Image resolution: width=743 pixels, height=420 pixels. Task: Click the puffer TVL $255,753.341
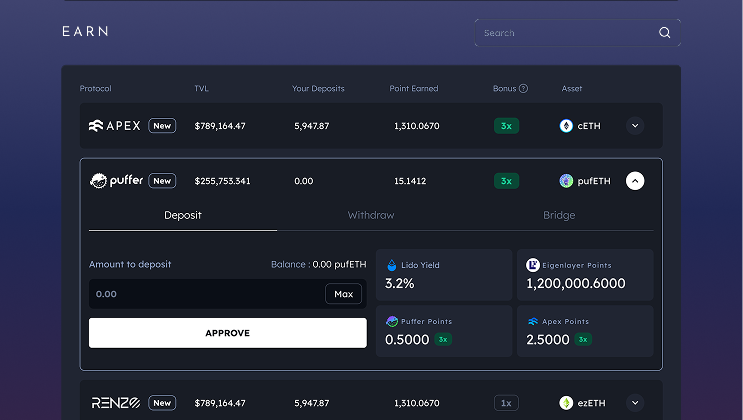coord(222,181)
